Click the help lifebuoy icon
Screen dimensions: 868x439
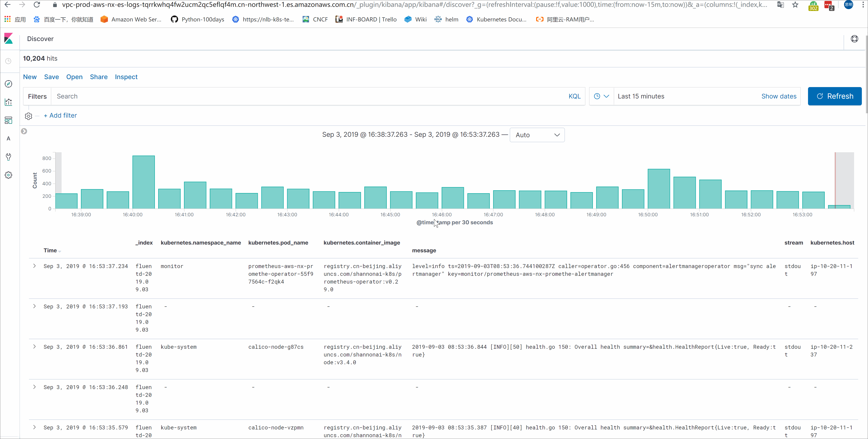tap(854, 39)
